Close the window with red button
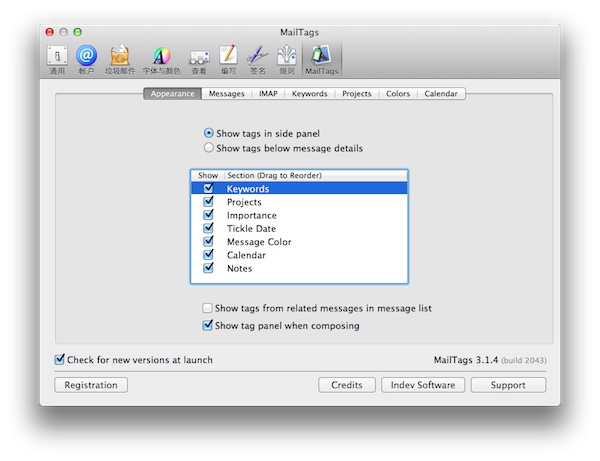This screenshot has width=600, height=461. 49,32
